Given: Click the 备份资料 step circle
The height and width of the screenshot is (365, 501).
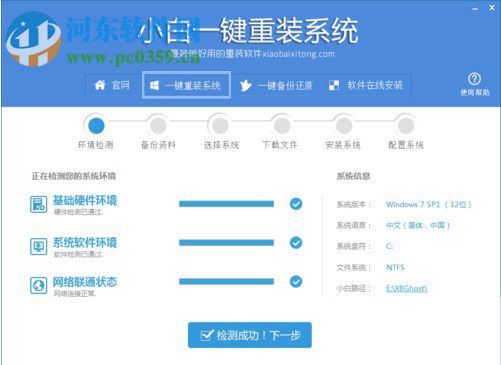Looking at the screenshot, I should (x=158, y=126).
